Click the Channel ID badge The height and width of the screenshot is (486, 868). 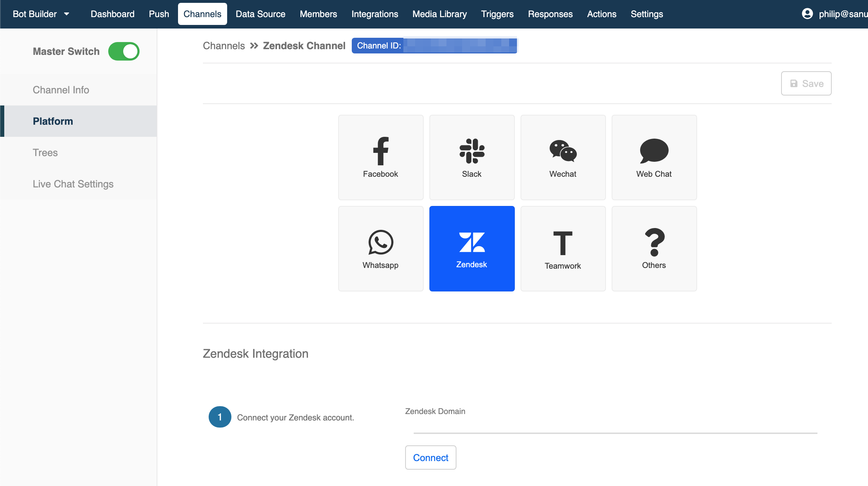(434, 46)
